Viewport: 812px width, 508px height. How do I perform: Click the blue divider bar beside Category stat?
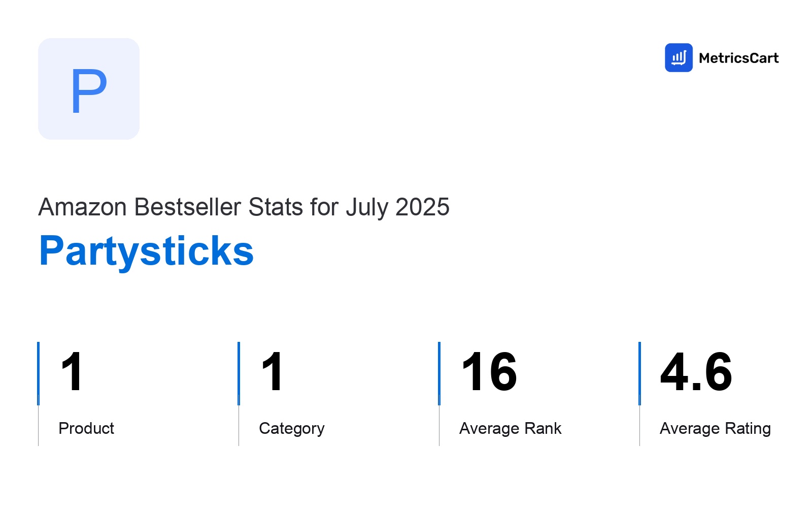239,373
